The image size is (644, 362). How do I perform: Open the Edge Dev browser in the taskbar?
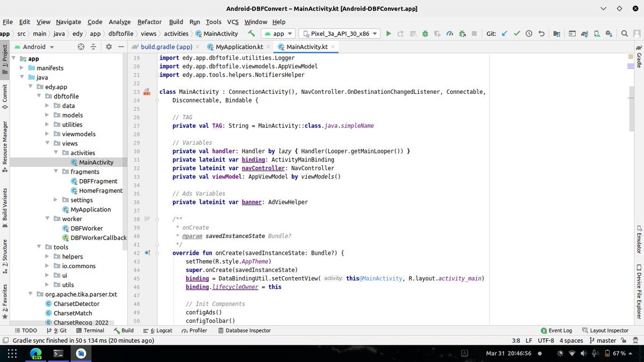[x=36, y=353]
